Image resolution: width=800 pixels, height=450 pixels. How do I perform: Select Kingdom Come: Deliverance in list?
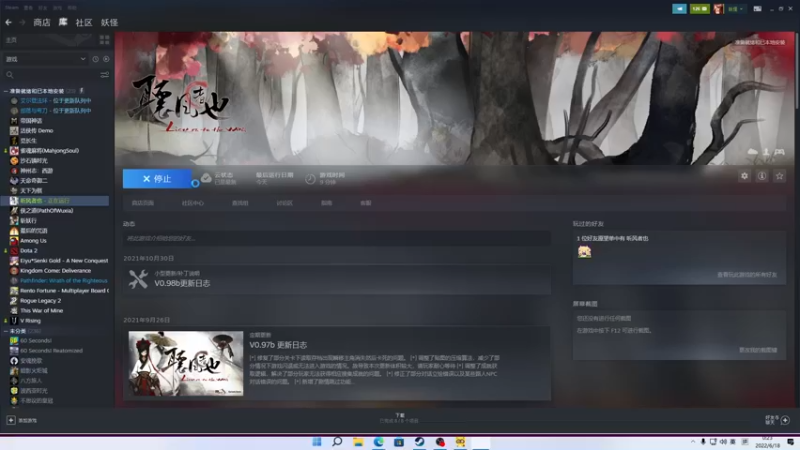coord(56,270)
